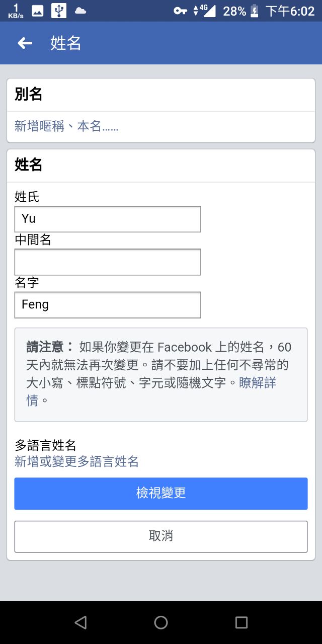
Task: Tap the cloud icon in status bar
Action: point(80,11)
